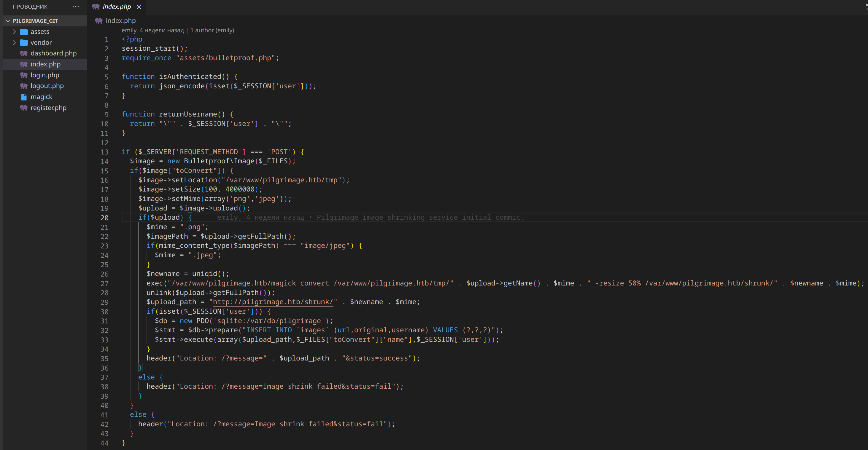
Task: Click the line 38 fail header
Action: pyautogui.click(x=275, y=387)
